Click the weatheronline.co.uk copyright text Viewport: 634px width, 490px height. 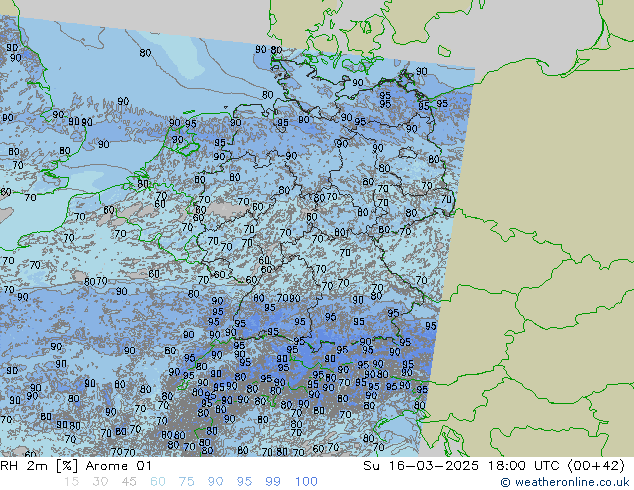pyautogui.click(x=565, y=482)
